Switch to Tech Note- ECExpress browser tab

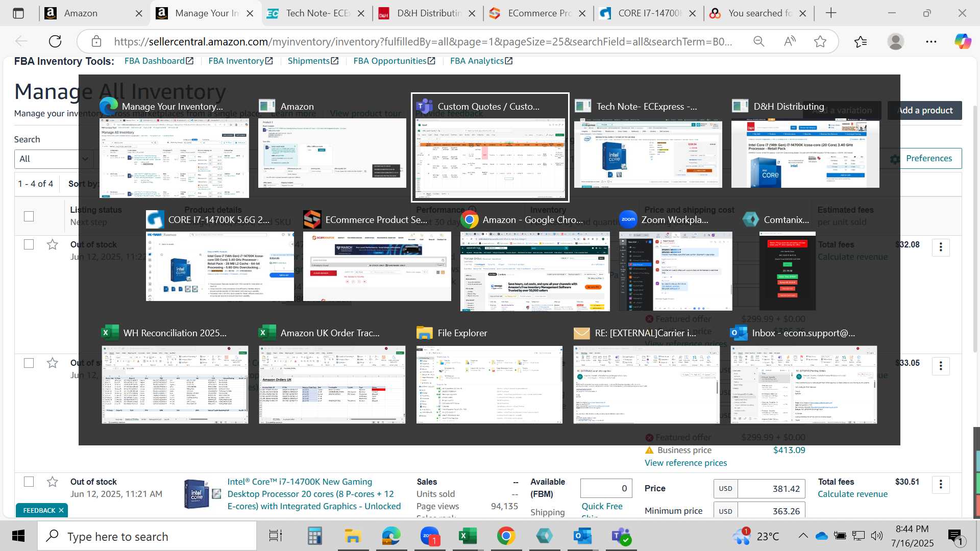[317, 13]
